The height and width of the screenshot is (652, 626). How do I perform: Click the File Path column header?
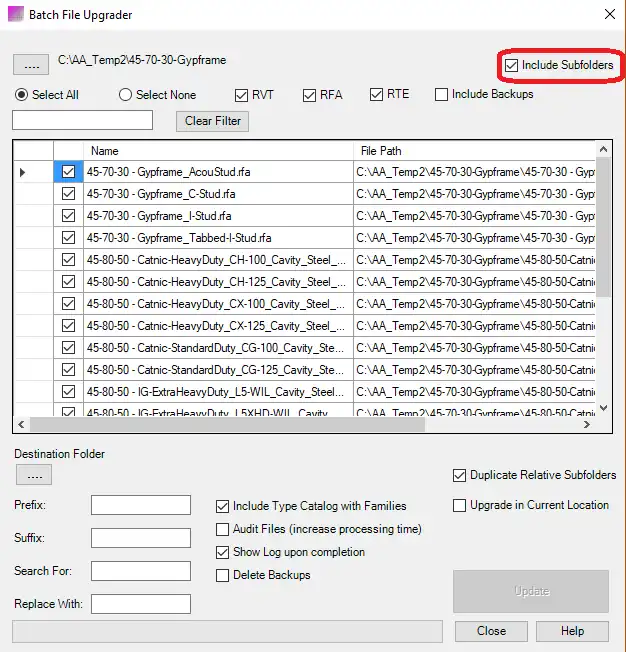[x=474, y=151]
